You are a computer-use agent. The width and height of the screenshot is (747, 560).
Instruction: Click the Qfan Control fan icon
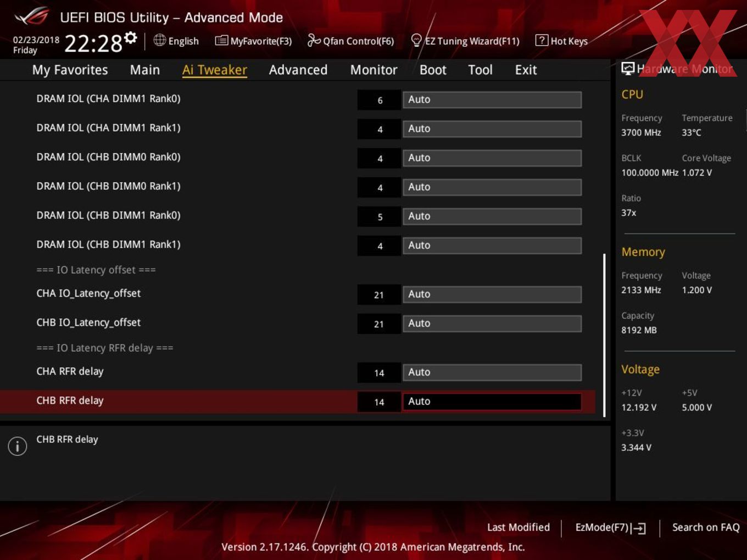click(x=314, y=40)
